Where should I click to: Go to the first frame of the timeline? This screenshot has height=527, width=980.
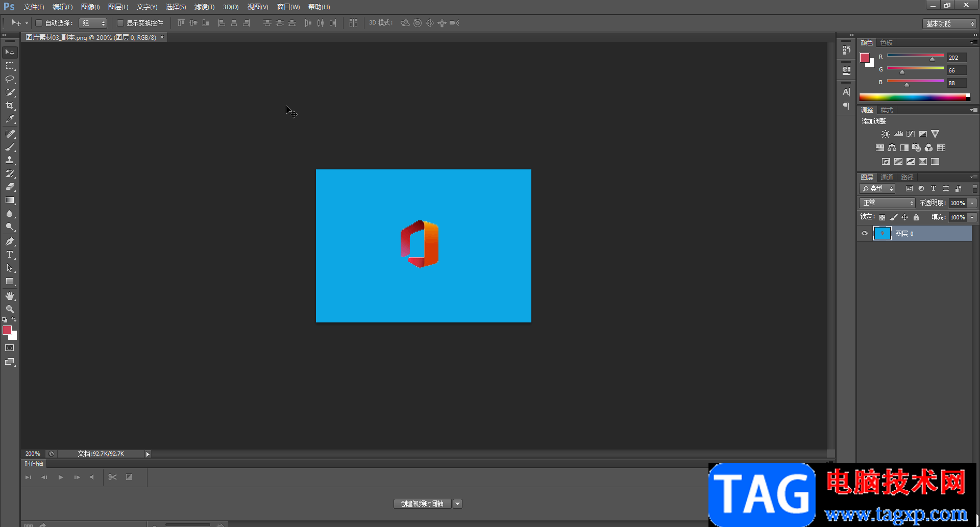(29, 478)
